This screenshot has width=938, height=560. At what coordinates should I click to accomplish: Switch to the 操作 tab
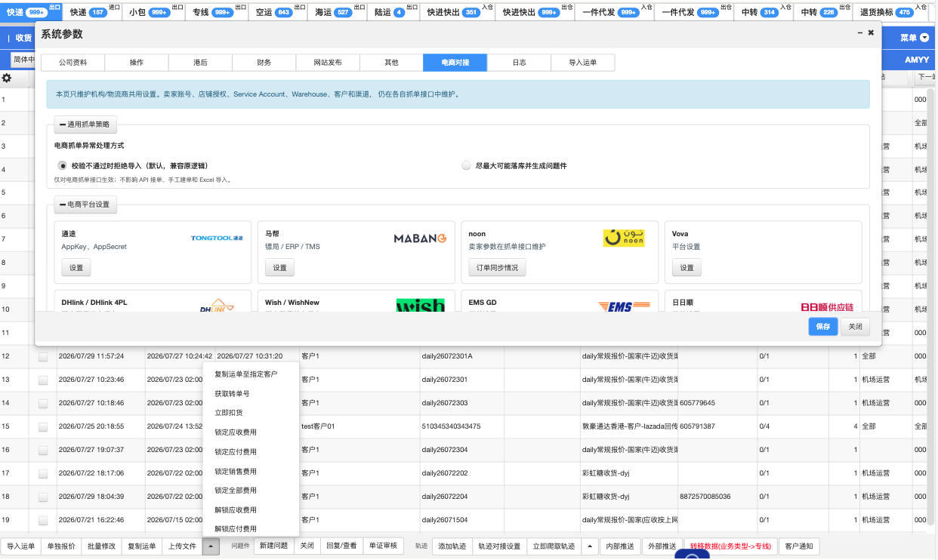(137, 63)
